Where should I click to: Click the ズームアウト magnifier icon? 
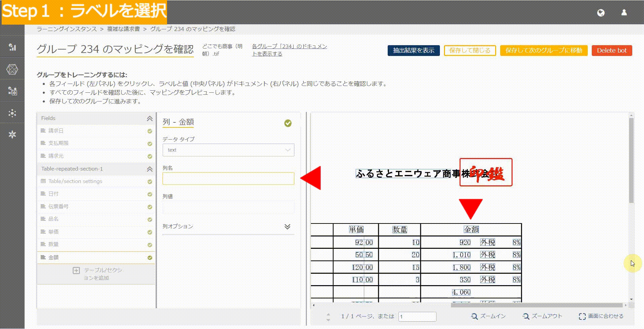(526, 316)
